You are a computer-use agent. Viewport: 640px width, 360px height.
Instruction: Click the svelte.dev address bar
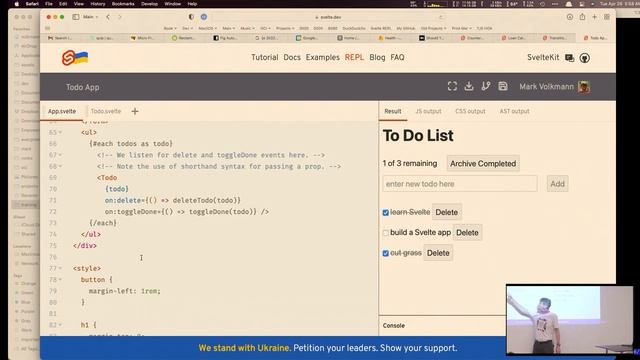click(x=328, y=17)
